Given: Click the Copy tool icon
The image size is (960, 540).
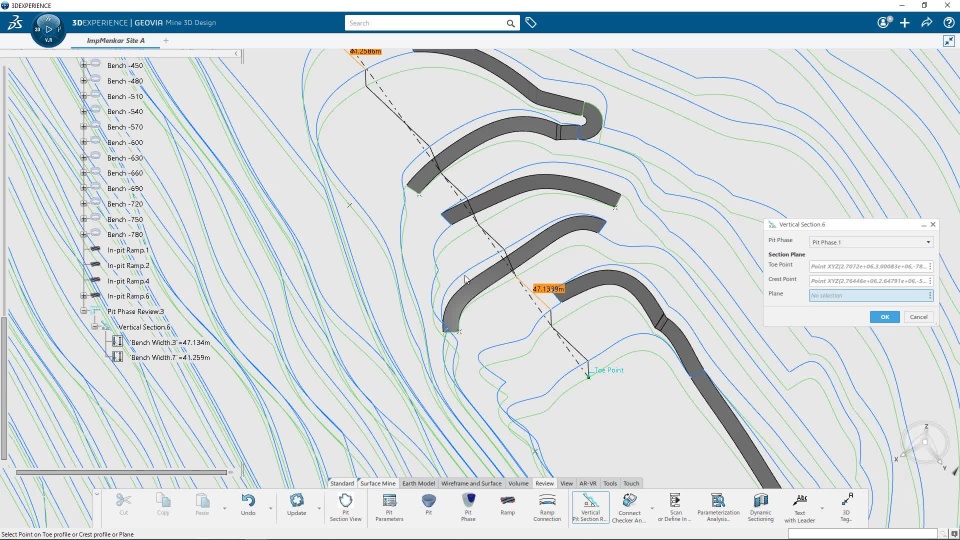Looking at the screenshot, I should (x=163, y=500).
